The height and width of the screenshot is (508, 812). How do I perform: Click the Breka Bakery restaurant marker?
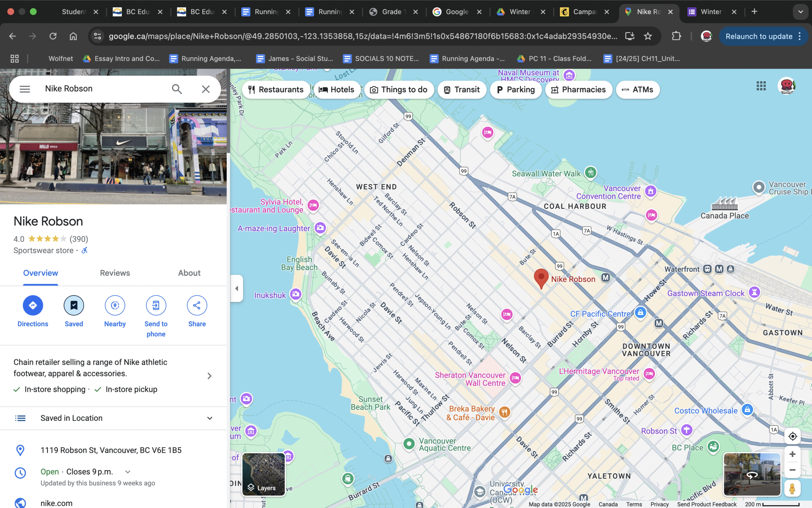coord(504,412)
